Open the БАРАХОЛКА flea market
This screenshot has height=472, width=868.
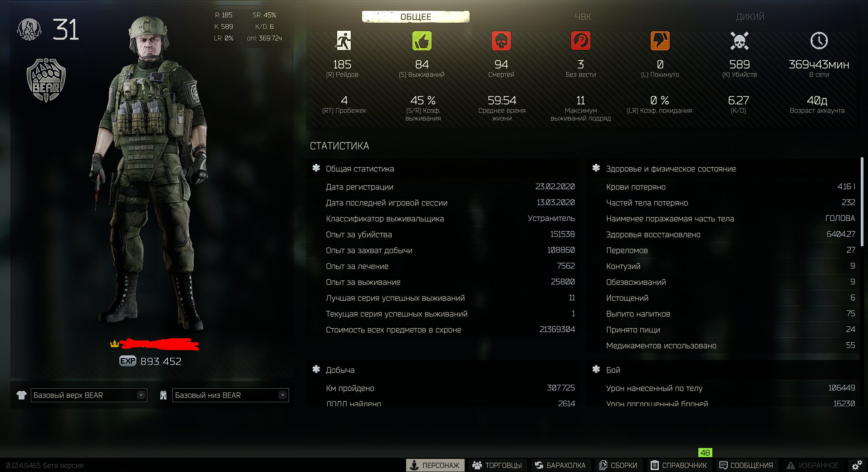560,465
